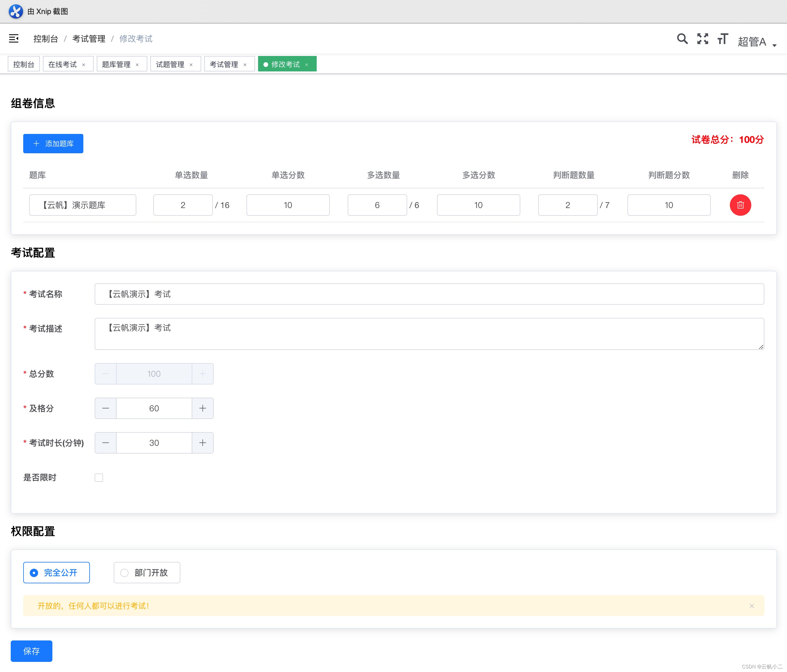Close the 试题管理 tab with its x
787x672 pixels.
[191, 65]
